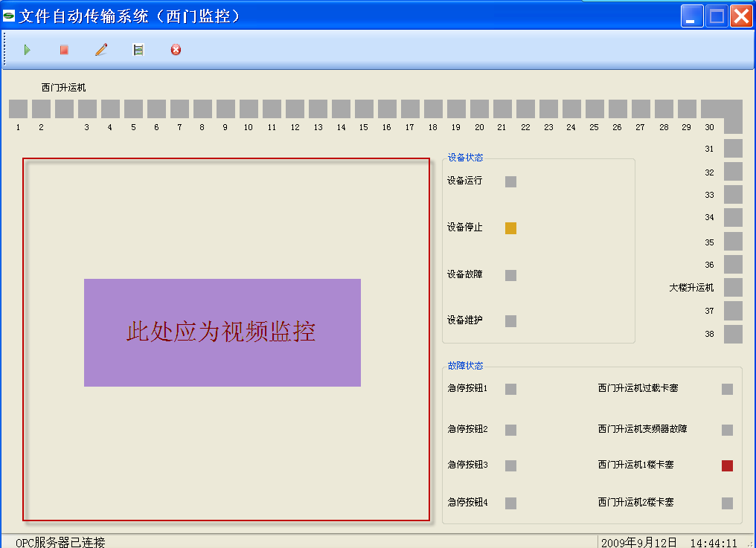
Task: Click the 故障状态 group title
Action: [465, 366]
